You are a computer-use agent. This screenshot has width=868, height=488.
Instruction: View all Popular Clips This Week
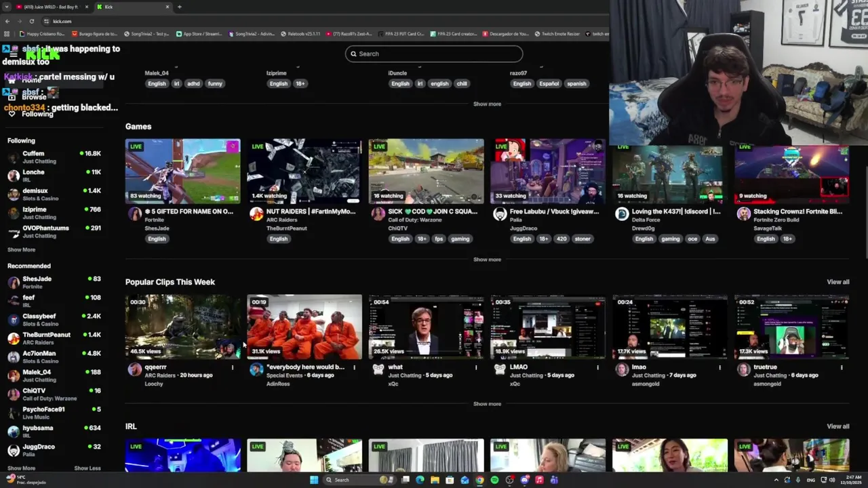[838, 282]
